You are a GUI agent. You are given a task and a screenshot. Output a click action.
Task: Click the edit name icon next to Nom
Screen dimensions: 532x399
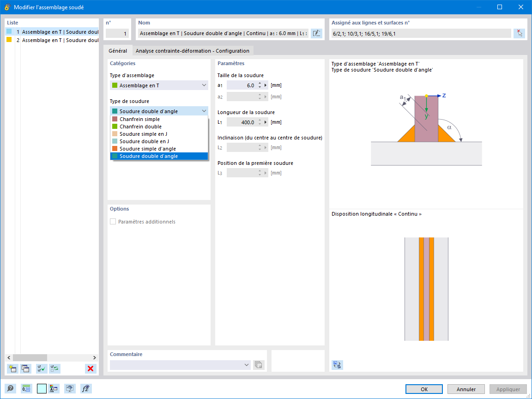point(316,33)
